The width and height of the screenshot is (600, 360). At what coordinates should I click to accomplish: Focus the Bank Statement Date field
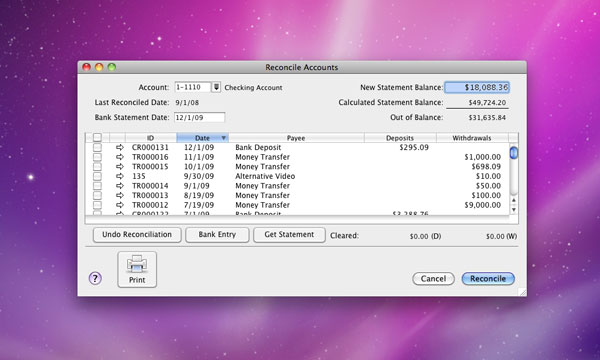[x=199, y=117]
